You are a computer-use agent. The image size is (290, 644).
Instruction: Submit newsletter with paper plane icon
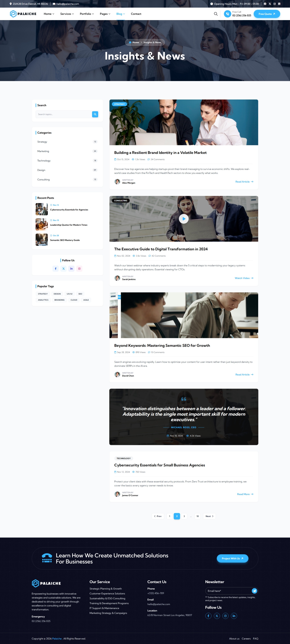(254, 591)
